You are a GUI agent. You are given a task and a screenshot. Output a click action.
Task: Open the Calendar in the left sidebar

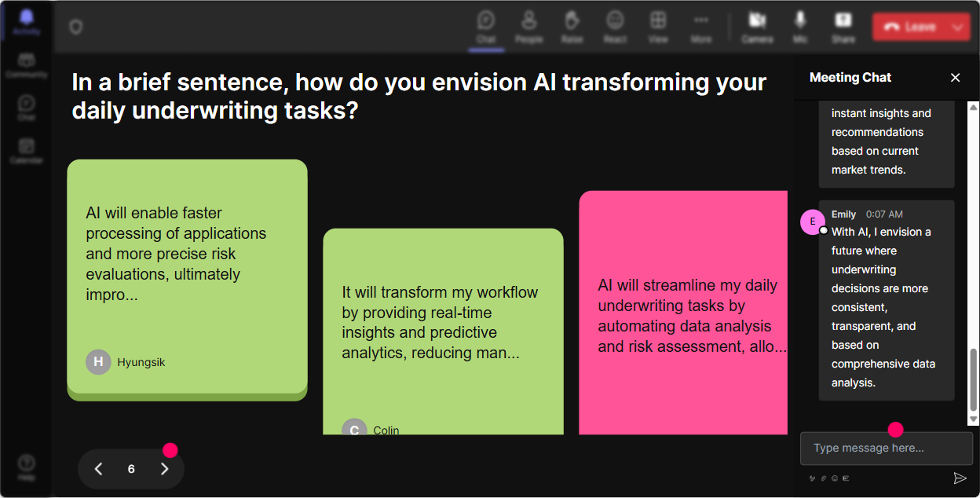coord(27,150)
